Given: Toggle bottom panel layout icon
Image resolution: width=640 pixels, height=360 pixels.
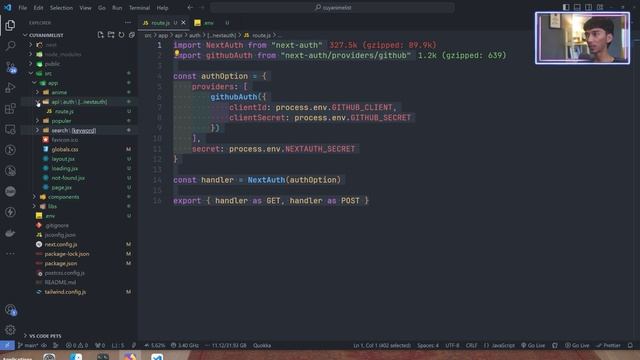Looking at the screenshot, I should [577, 7].
